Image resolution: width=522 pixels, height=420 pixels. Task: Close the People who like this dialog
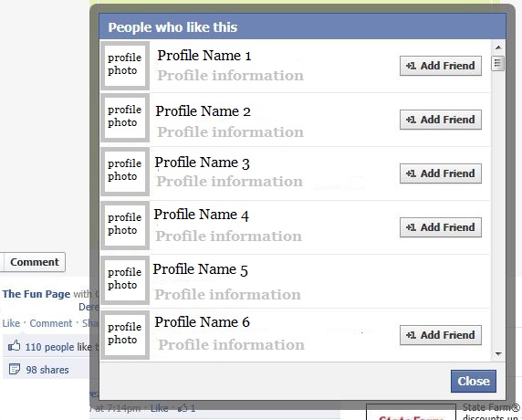click(x=474, y=381)
